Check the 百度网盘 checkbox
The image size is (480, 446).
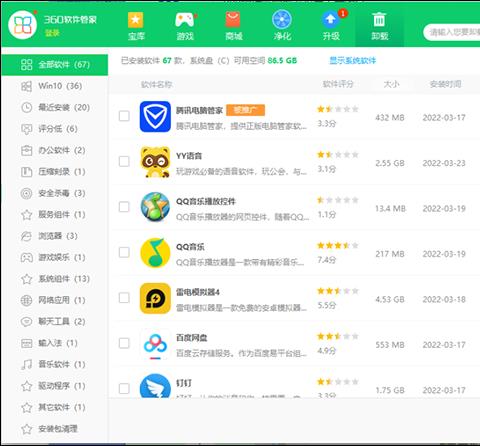[x=124, y=343]
